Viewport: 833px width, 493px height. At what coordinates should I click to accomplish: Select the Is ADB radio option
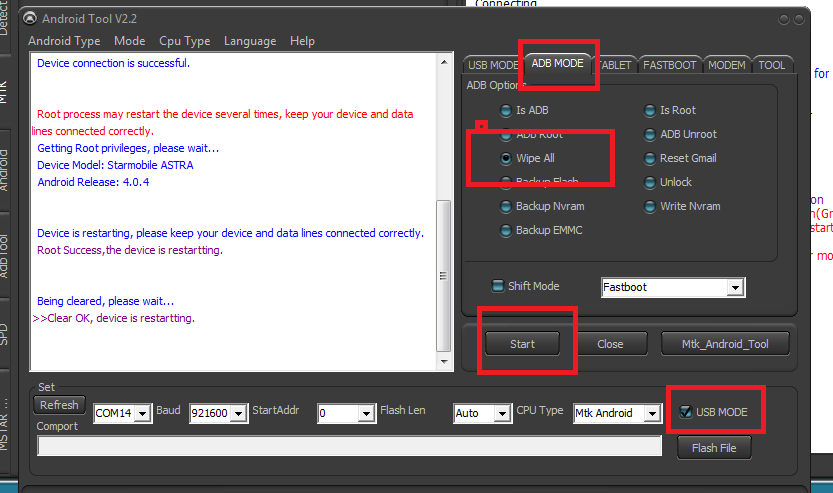pos(507,110)
